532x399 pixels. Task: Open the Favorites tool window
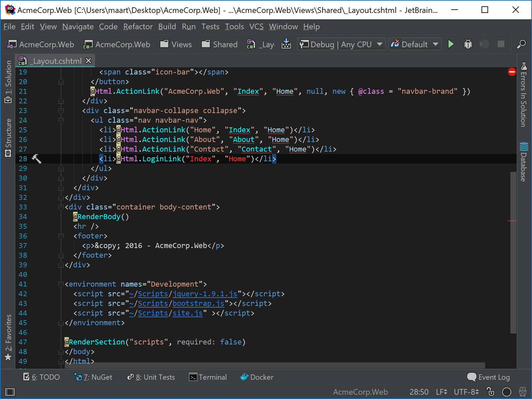8,338
